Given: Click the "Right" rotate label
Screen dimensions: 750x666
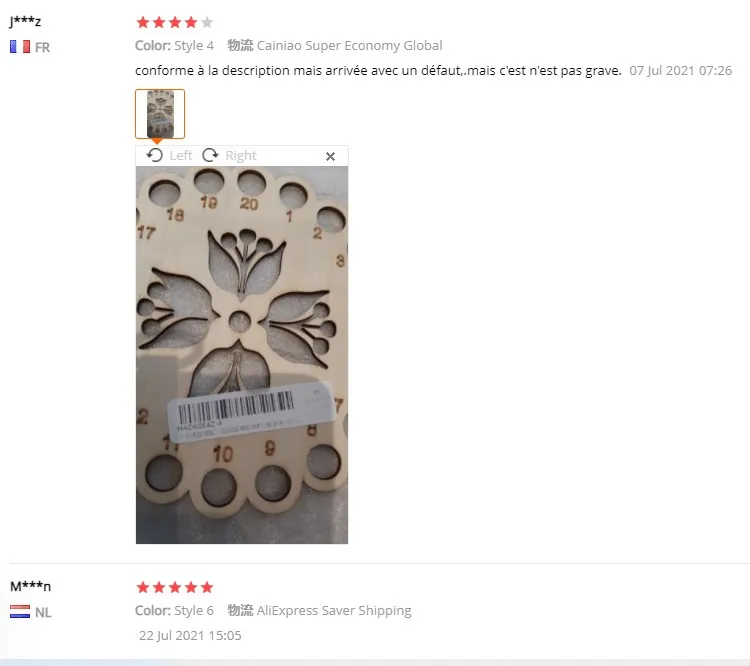Looking at the screenshot, I should (x=241, y=155).
